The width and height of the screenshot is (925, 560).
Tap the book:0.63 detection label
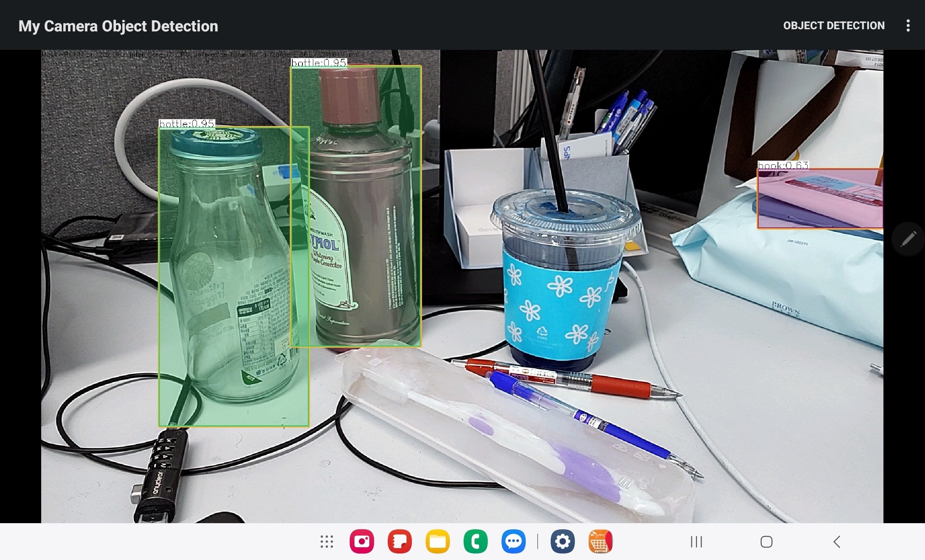pos(783,165)
